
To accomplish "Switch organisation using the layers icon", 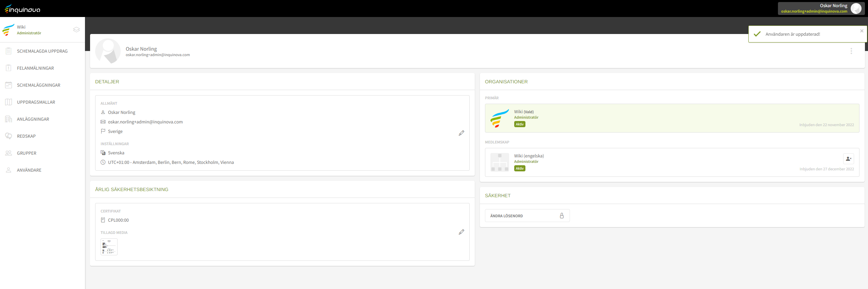I will coord(76,30).
